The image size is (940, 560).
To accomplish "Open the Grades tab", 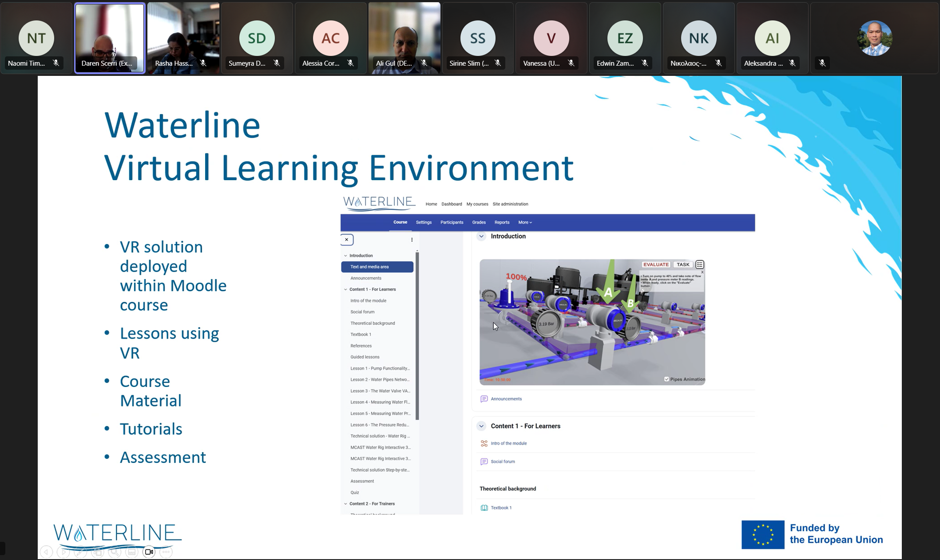I will (x=479, y=222).
